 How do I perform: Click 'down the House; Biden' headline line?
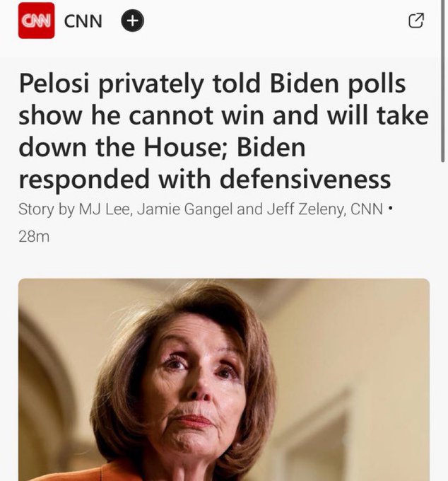coord(162,148)
